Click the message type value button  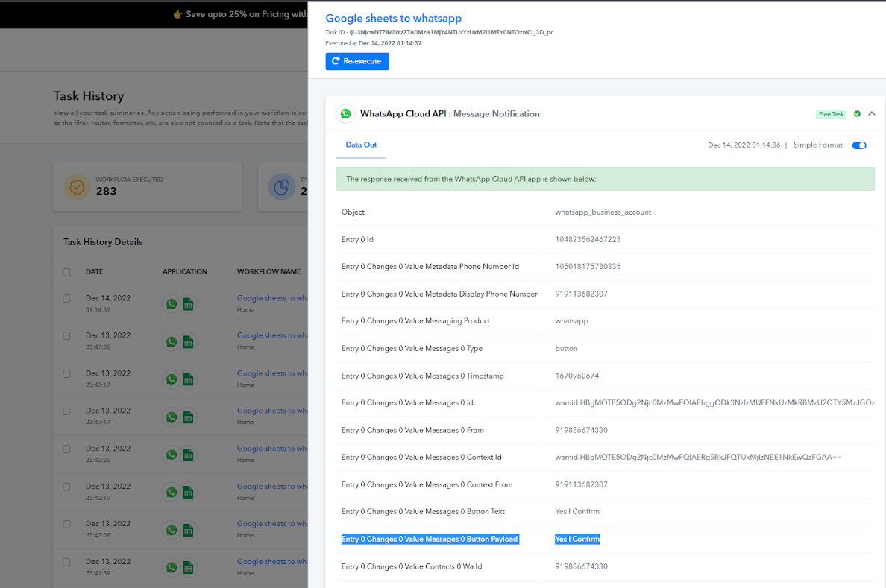coord(566,349)
